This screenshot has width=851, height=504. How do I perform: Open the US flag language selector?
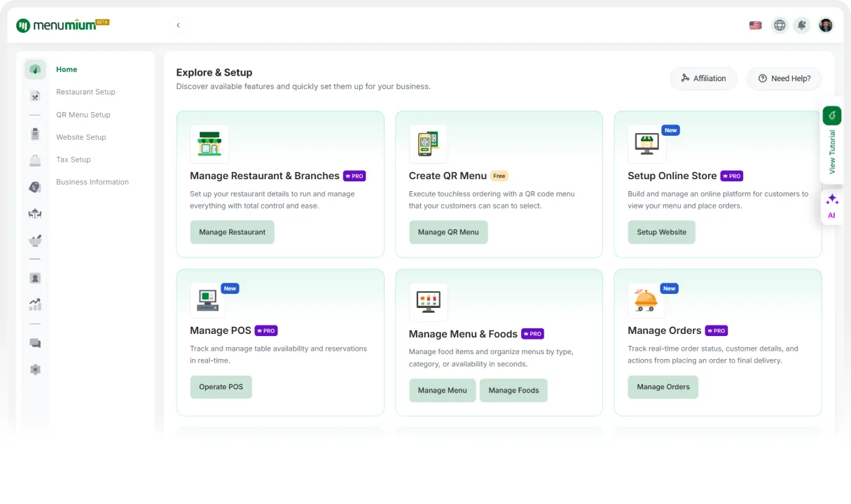755,25
